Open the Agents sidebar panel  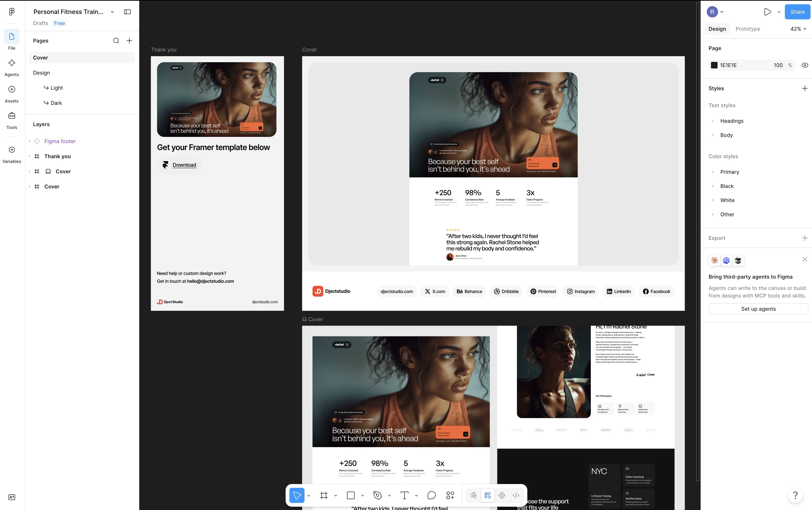(x=12, y=63)
